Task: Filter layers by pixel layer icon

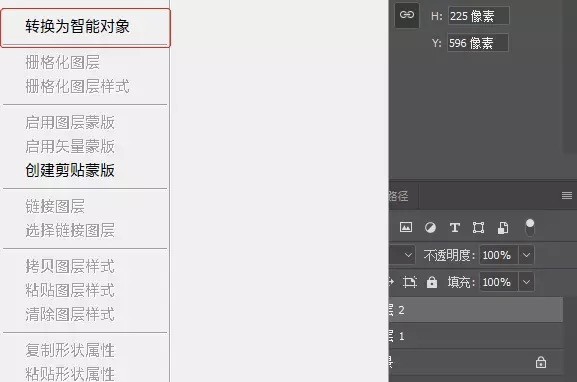Action: click(x=406, y=227)
